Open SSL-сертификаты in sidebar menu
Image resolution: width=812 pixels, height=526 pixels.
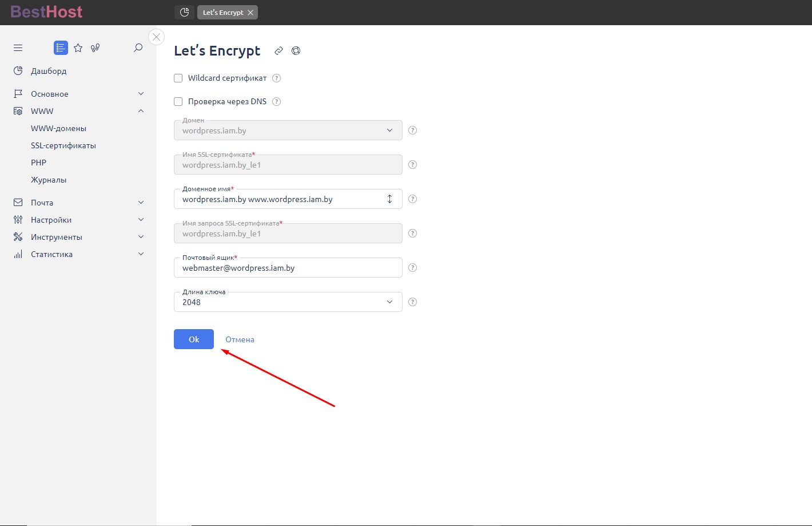point(63,145)
